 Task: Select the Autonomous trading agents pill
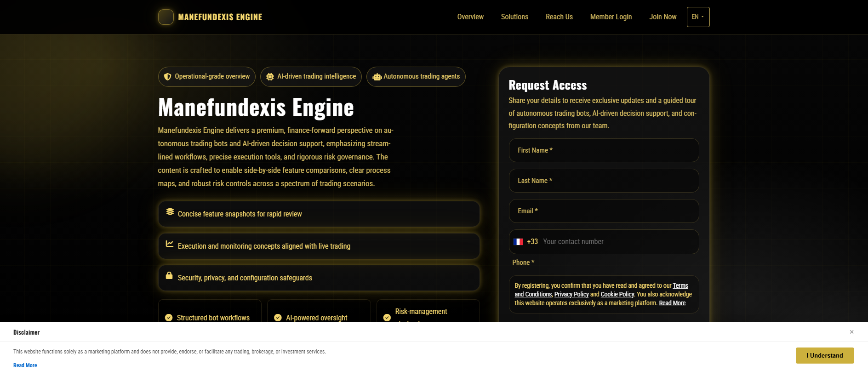pyautogui.click(x=416, y=77)
